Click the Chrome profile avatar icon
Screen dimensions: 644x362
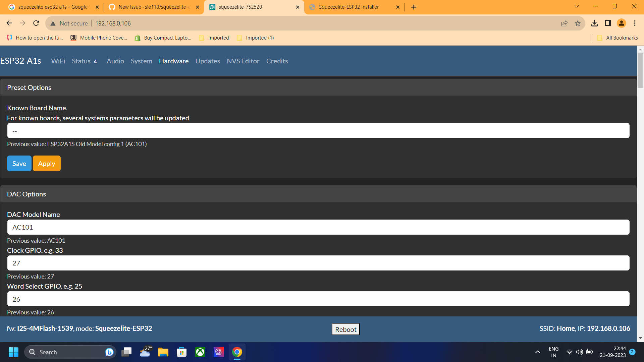pyautogui.click(x=622, y=23)
